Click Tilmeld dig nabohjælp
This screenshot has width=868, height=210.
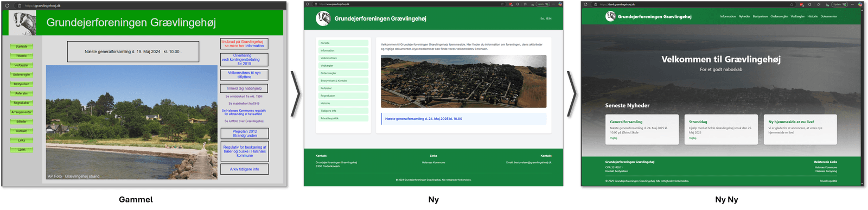point(244,88)
